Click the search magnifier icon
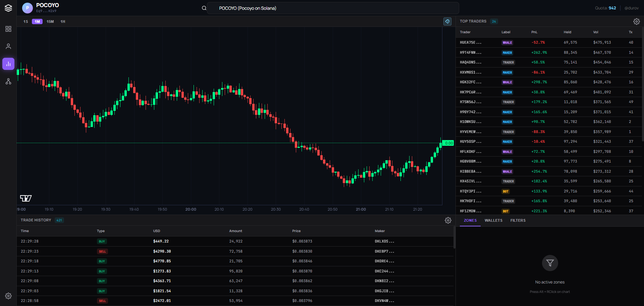 (x=204, y=8)
